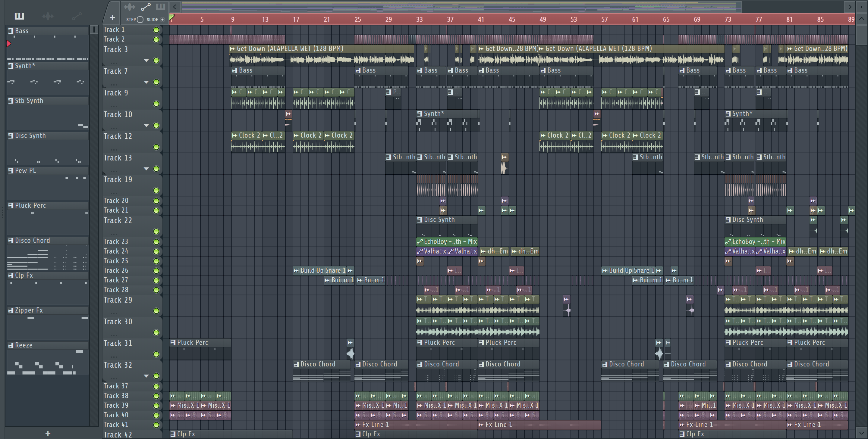Click the Bass pattern icon in picker
This screenshot has height=439, width=868.
[x=11, y=31]
